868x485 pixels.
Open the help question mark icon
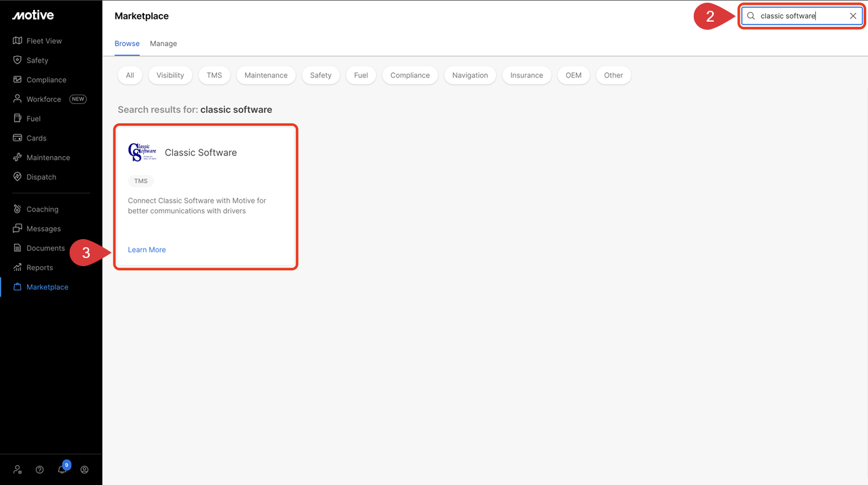[40, 469]
